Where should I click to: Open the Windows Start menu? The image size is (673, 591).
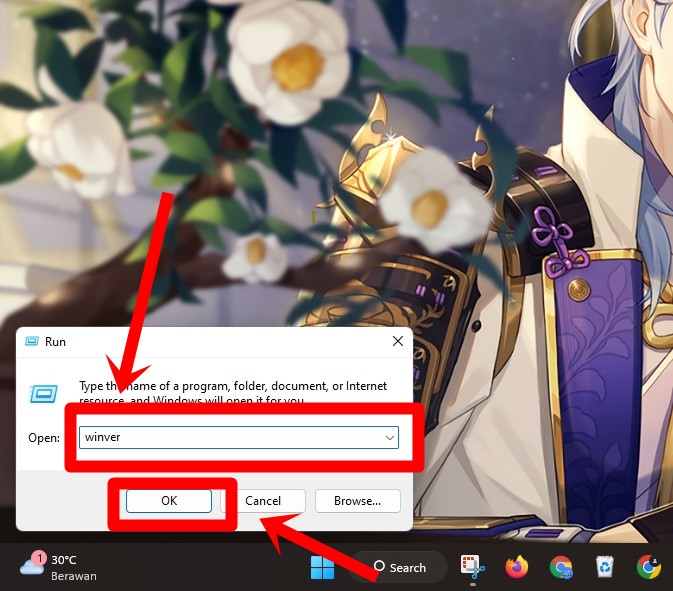click(322, 567)
